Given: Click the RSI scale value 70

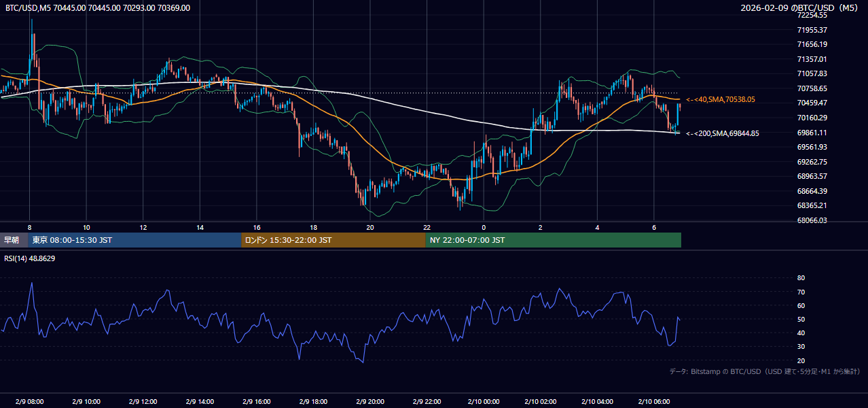Looking at the screenshot, I should pos(801,292).
